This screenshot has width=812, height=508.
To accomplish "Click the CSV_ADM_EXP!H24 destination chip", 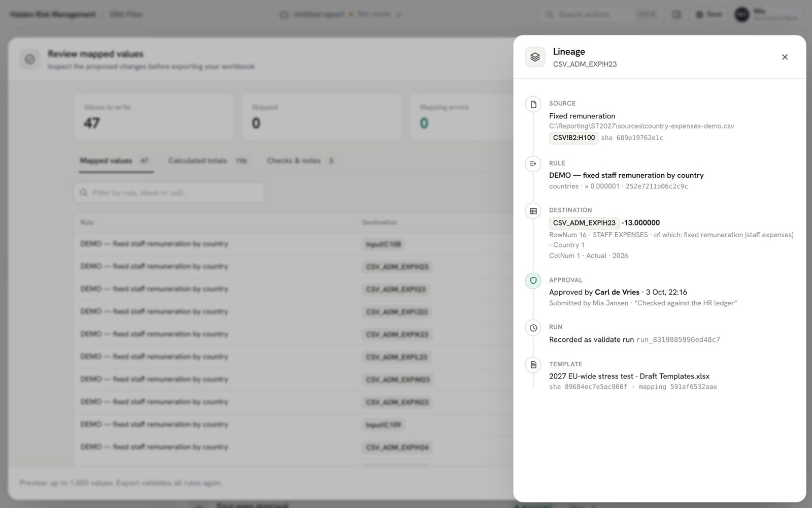I will pyautogui.click(x=397, y=448).
